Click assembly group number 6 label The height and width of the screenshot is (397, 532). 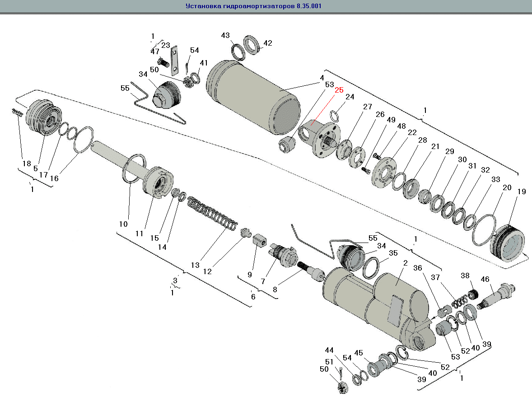pos(253,297)
